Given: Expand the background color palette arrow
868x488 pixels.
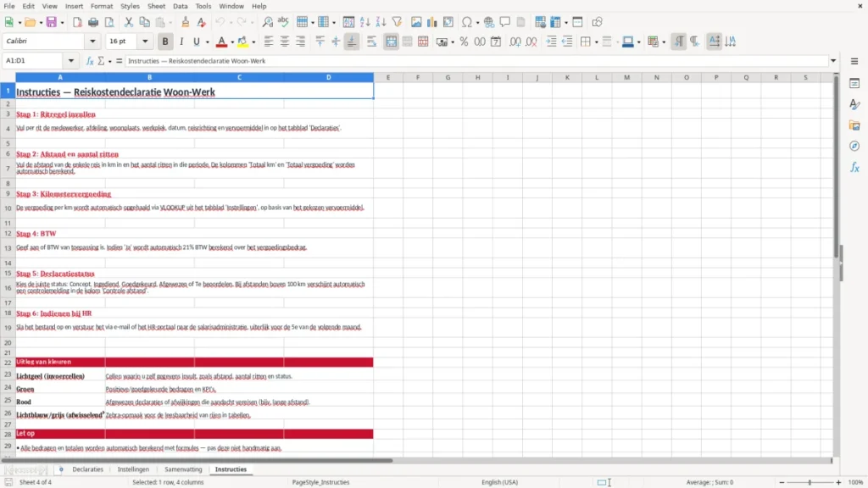Looking at the screenshot, I should (x=253, y=42).
